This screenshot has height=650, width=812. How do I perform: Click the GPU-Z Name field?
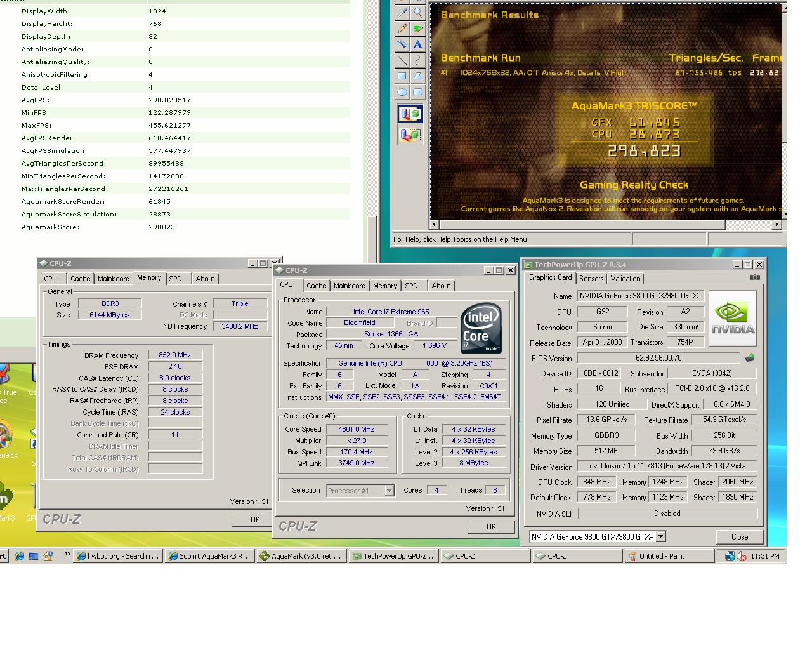coord(641,296)
